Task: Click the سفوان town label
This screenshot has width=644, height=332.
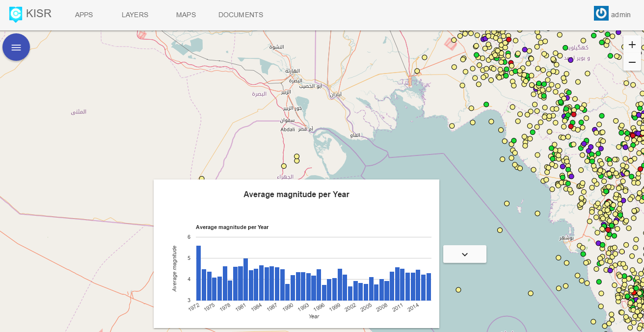Action: click(x=287, y=120)
